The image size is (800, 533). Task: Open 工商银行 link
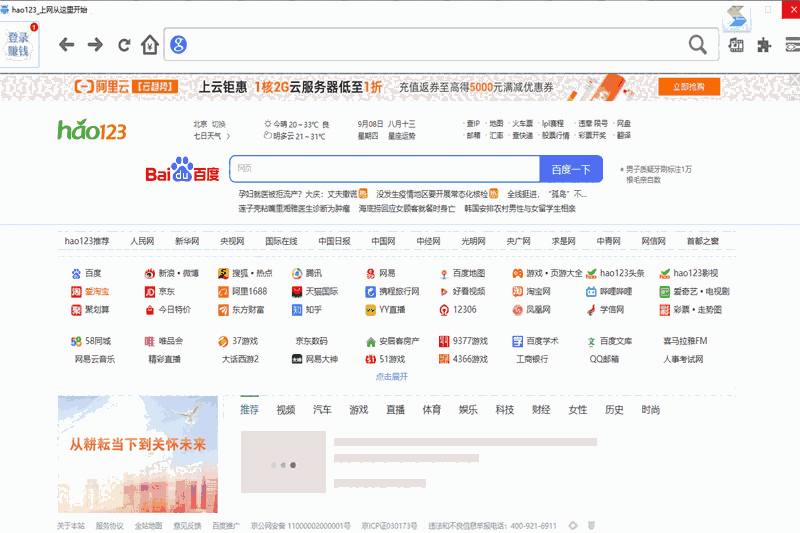pos(532,359)
